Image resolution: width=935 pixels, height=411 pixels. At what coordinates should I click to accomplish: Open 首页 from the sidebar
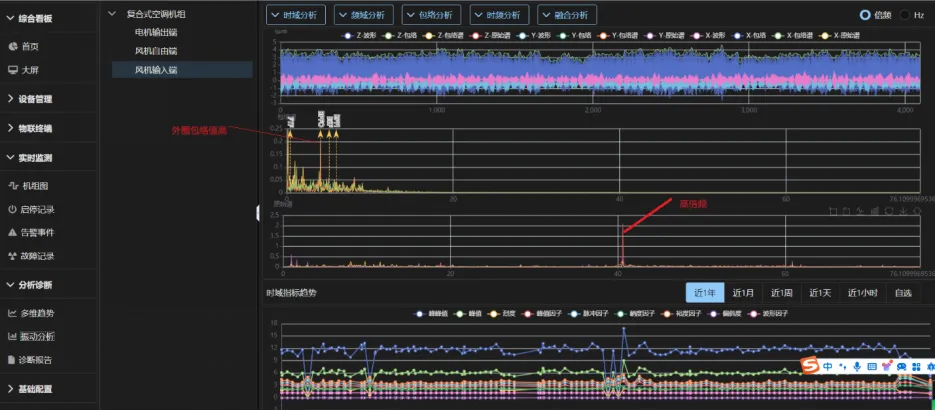[30, 47]
